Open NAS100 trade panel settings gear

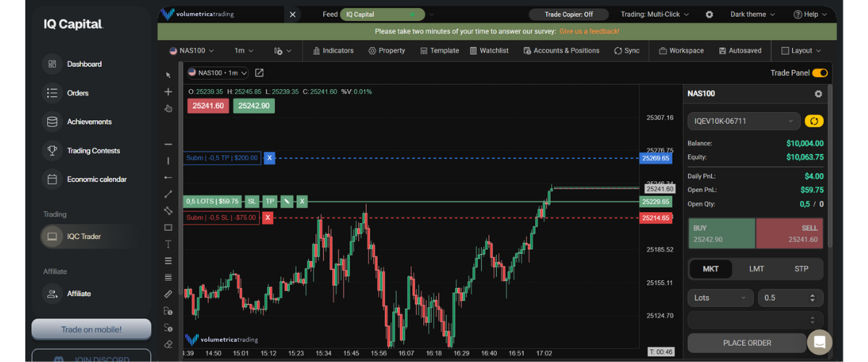pyautogui.click(x=818, y=94)
